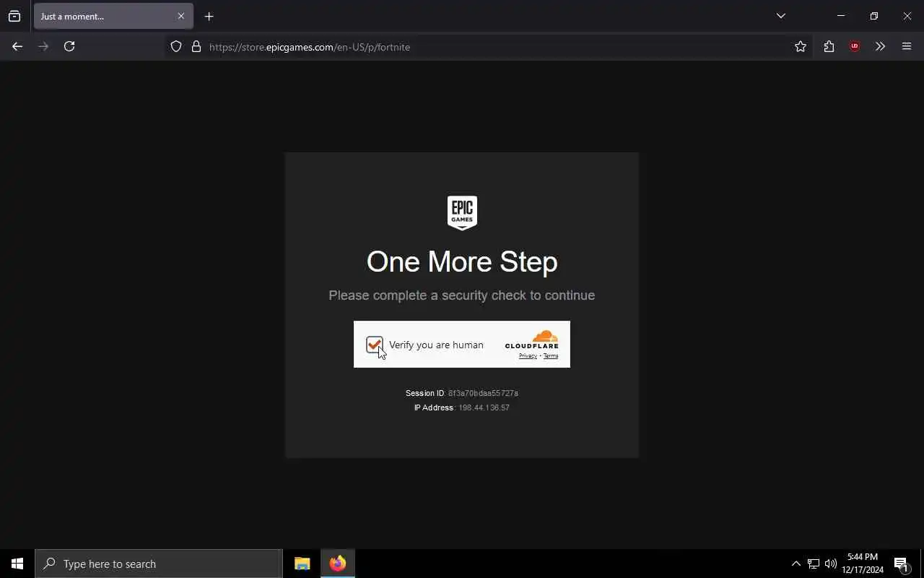Go back using browser back arrow
Image resolution: width=924 pixels, height=578 pixels.
point(17,46)
